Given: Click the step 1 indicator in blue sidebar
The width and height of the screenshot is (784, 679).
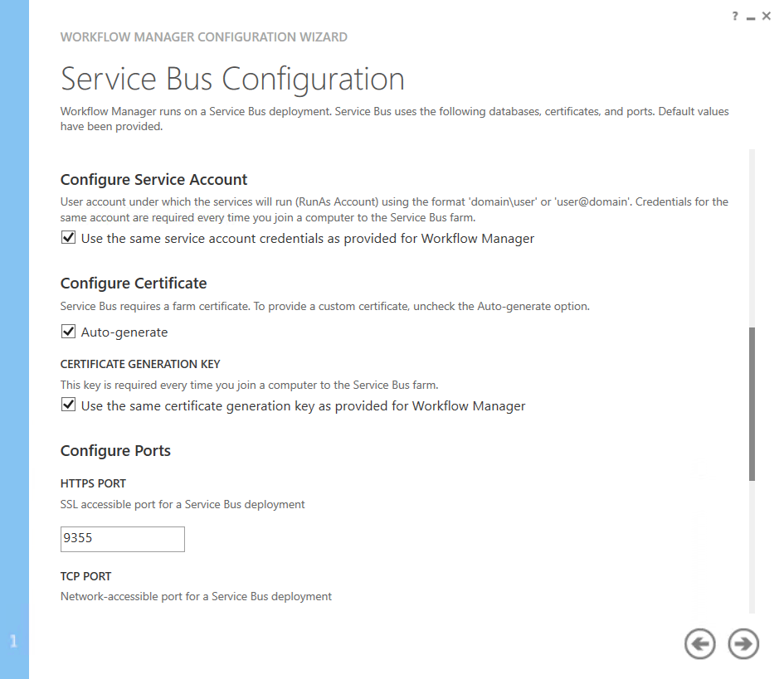Looking at the screenshot, I should [x=13, y=641].
